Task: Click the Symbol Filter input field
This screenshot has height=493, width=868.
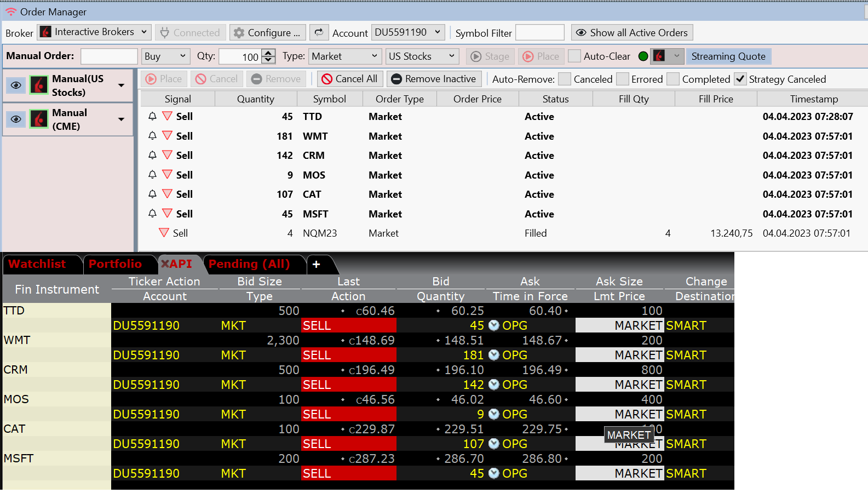Action: [539, 33]
